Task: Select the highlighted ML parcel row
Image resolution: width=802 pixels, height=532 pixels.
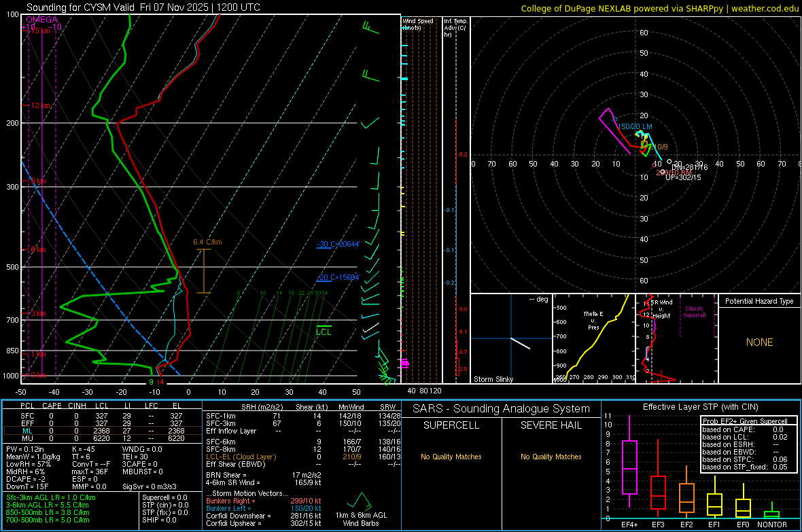Action: [101, 431]
